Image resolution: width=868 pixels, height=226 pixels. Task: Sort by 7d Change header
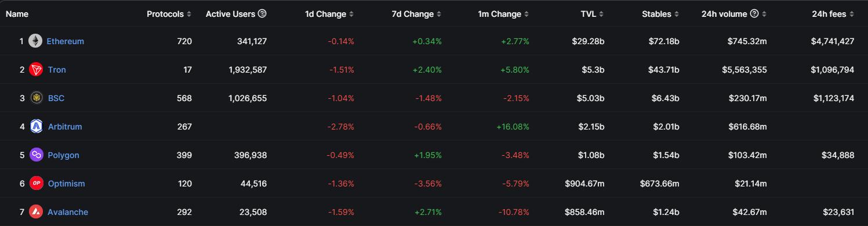click(416, 14)
